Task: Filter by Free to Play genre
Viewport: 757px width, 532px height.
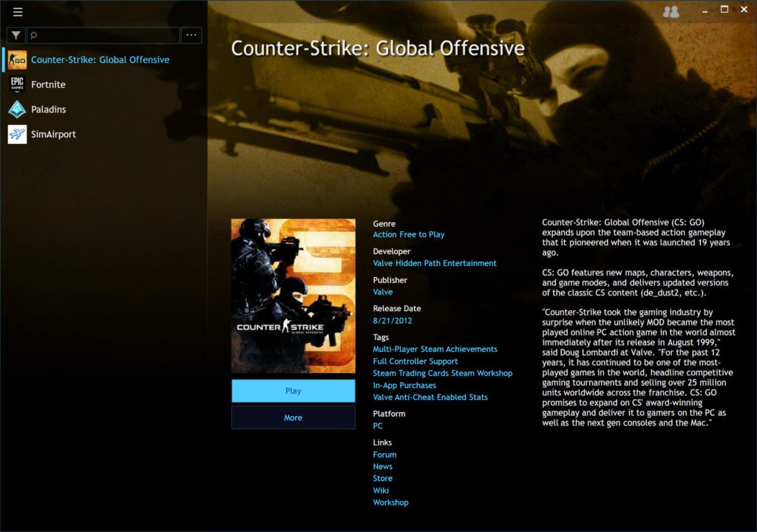Action: (x=422, y=235)
